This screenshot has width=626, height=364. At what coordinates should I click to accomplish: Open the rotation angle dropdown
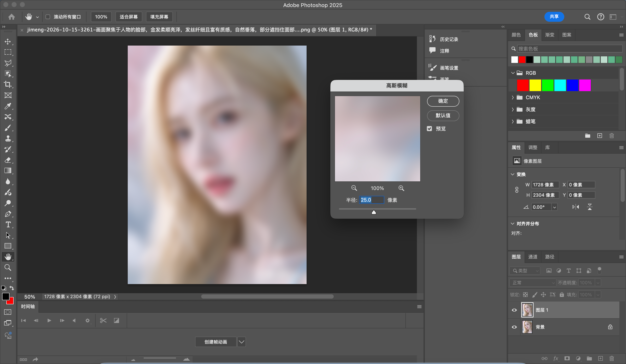(x=554, y=207)
